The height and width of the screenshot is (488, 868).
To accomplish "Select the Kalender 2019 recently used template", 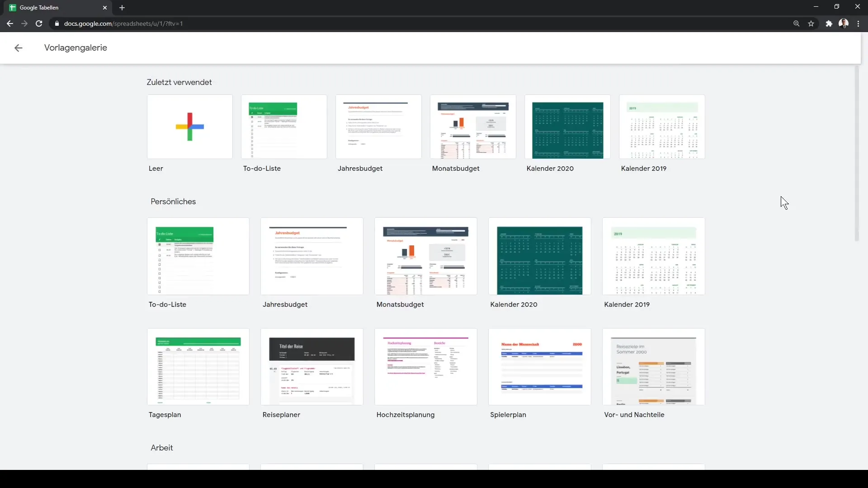I will 662,127.
